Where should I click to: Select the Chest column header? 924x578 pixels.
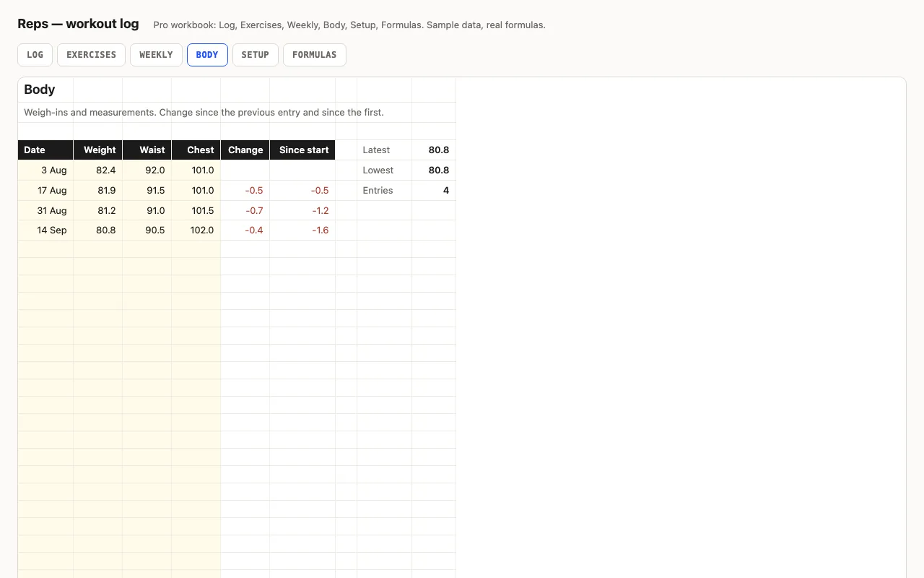(196, 150)
